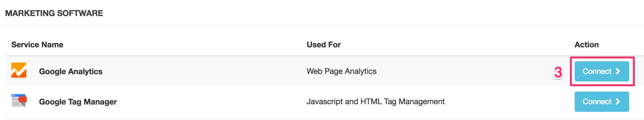Click the word Connect in Google Analytics row
This screenshot has width=644, height=120.
(x=597, y=71)
